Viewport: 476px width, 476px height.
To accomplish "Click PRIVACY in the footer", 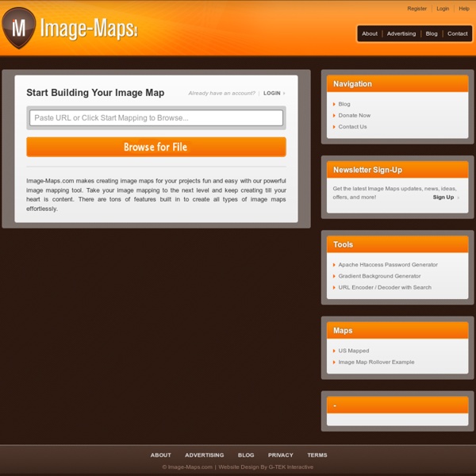I will 281,455.
